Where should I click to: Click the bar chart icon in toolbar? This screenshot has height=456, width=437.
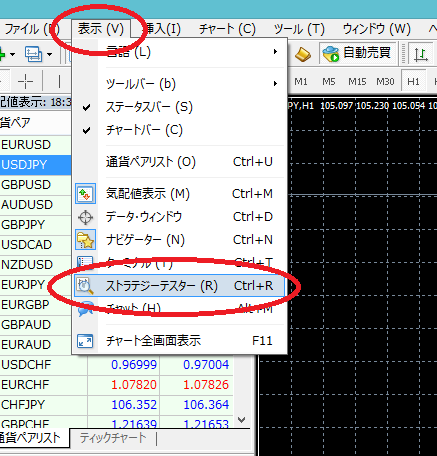click(x=420, y=54)
